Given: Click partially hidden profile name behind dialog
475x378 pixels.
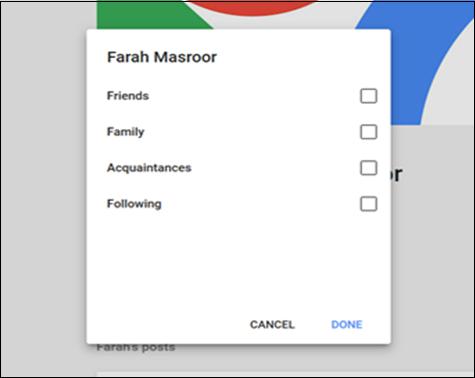Looking at the screenshot, I should 396,174.
